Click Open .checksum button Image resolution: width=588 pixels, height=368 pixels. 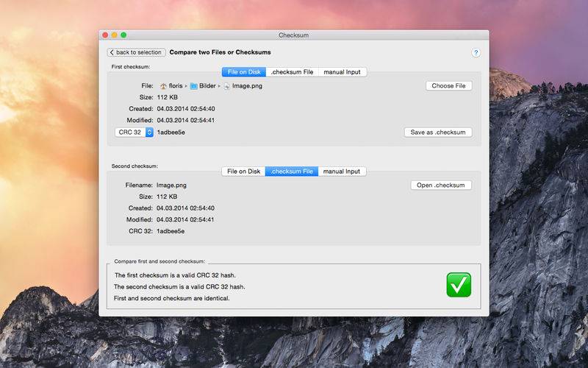click(440, 185)
